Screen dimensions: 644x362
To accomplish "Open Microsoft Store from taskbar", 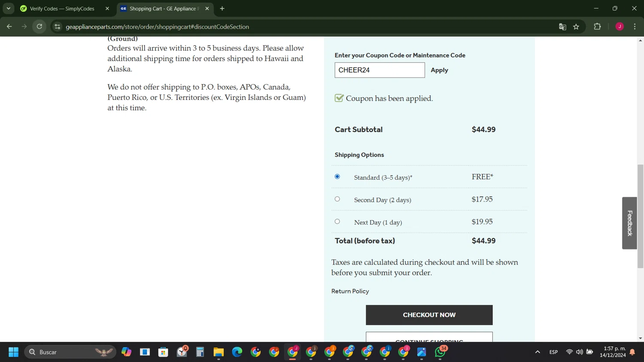I will coord(163,352).
